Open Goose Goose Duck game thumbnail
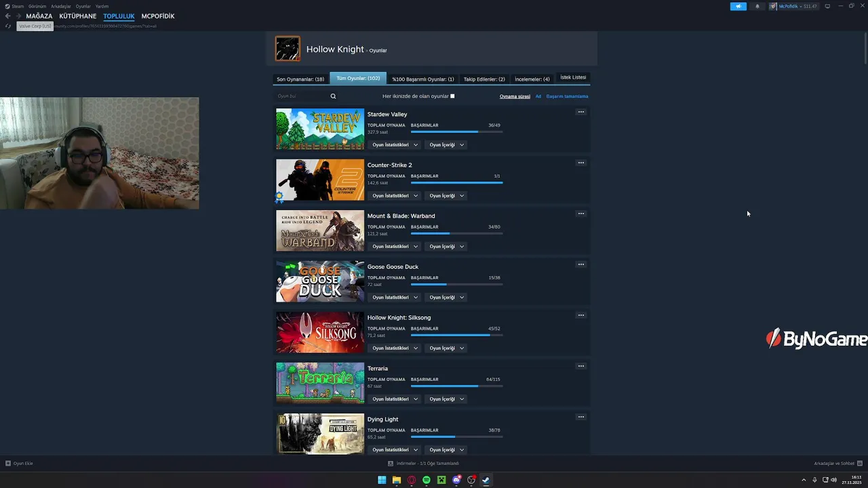This screenshot has width=868, height=488. tap(320, 281)
